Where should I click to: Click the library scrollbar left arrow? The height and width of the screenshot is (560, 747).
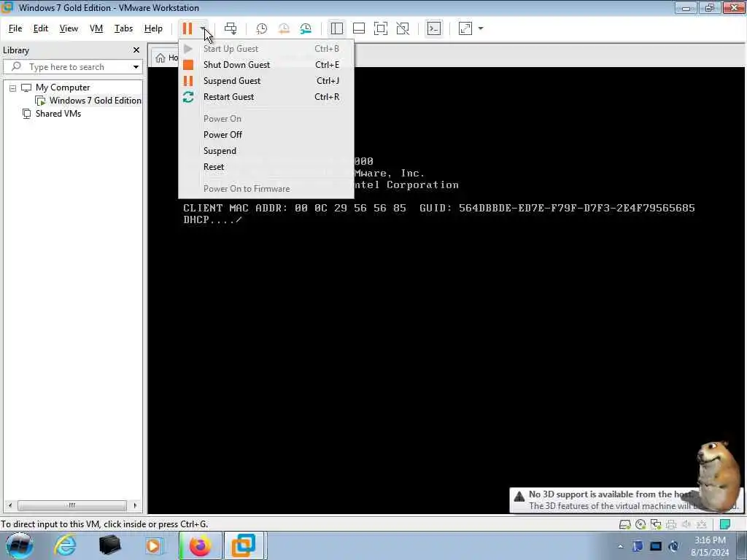10,505
